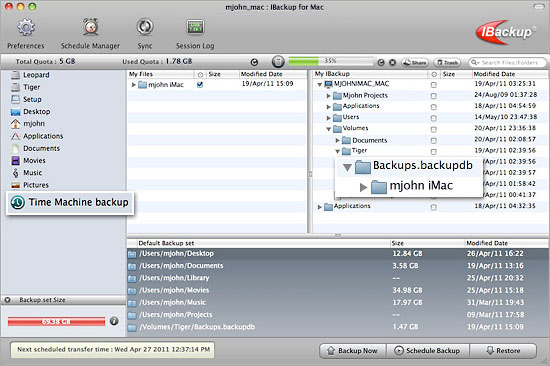Screen dimensions: 550x366
Task: Click Restore button
Action: (503, 351)
